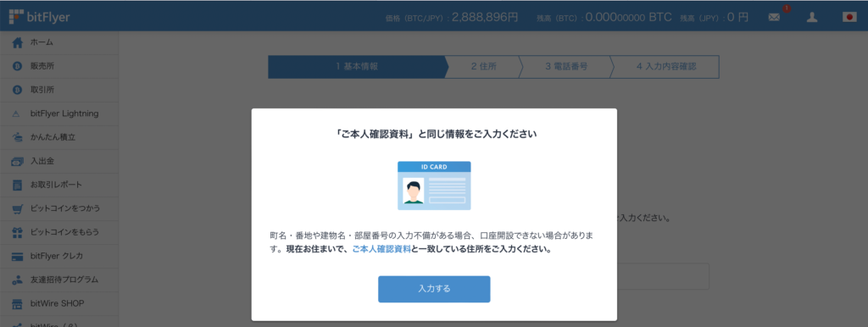
Task: Click the bitWire SHOP store icon
Action: [17, 304]
